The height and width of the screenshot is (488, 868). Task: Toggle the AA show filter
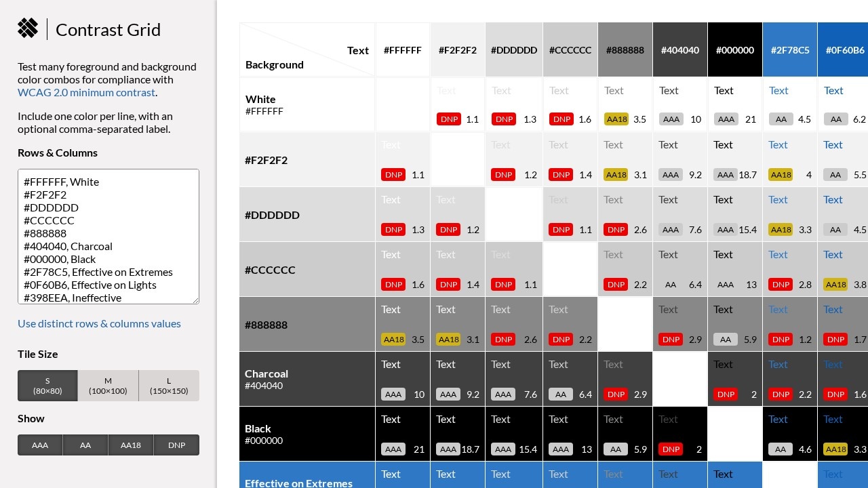[85, 445]
